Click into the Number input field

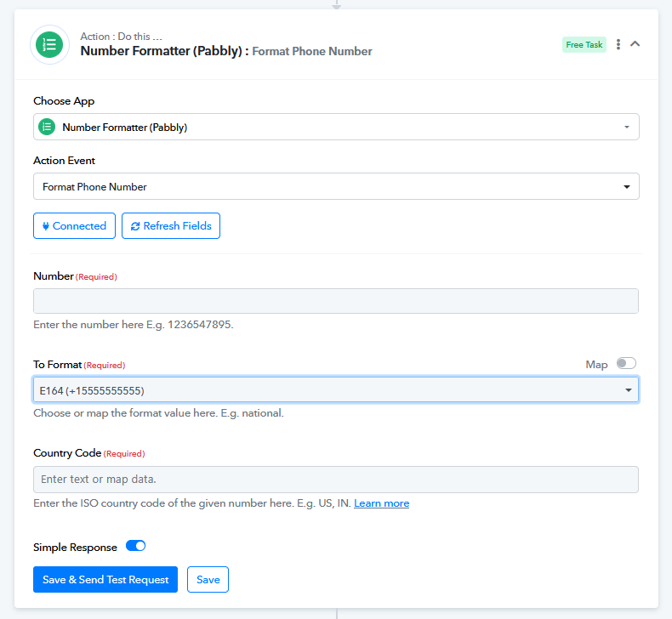336,301
